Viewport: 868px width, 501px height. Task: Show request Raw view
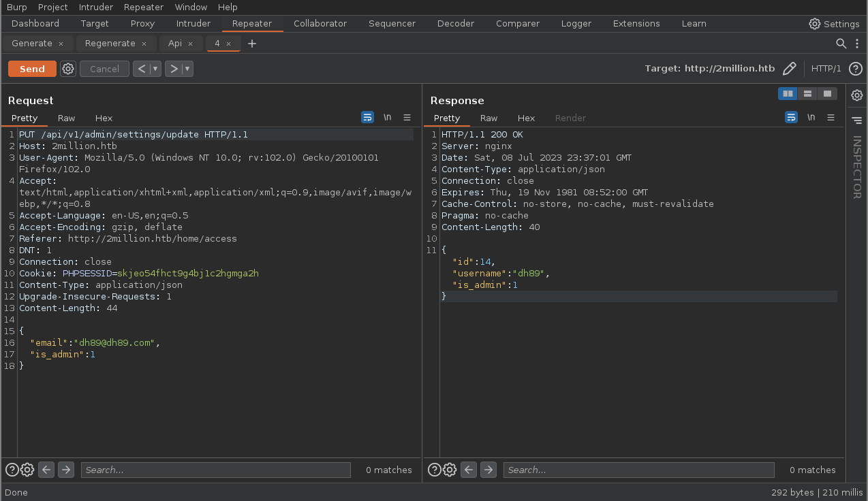(66, 118)
